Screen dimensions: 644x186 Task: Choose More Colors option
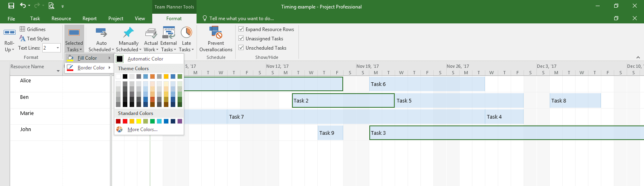142,130
